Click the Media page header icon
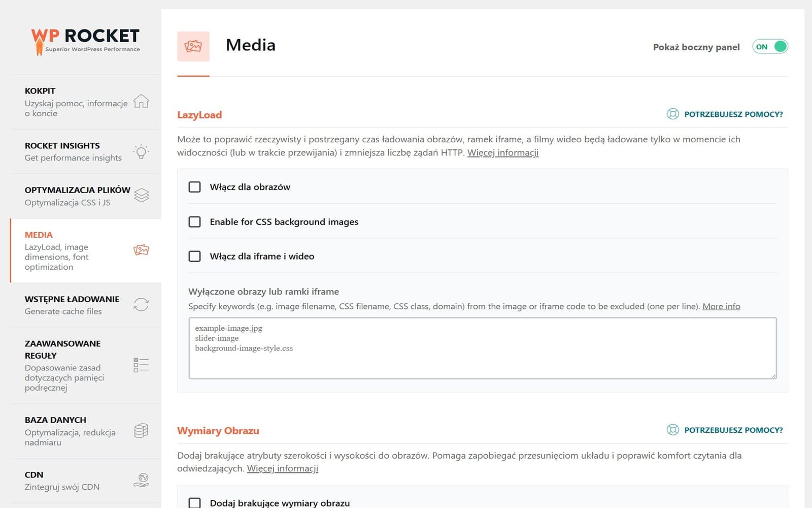This screenshot has height=508, width=812. (193, 46)
